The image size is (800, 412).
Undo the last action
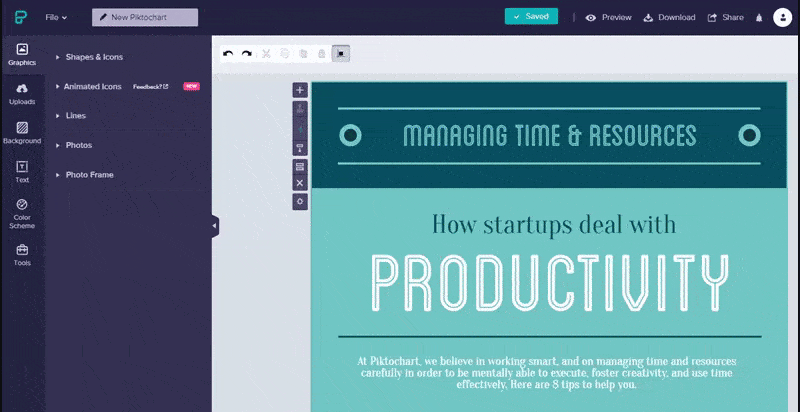(x=228, y=54)
